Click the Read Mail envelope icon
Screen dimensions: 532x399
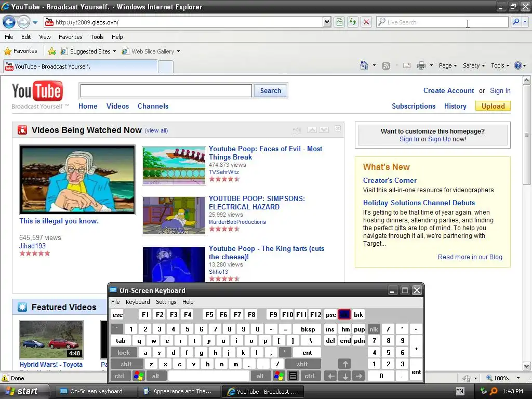[407, 66]
